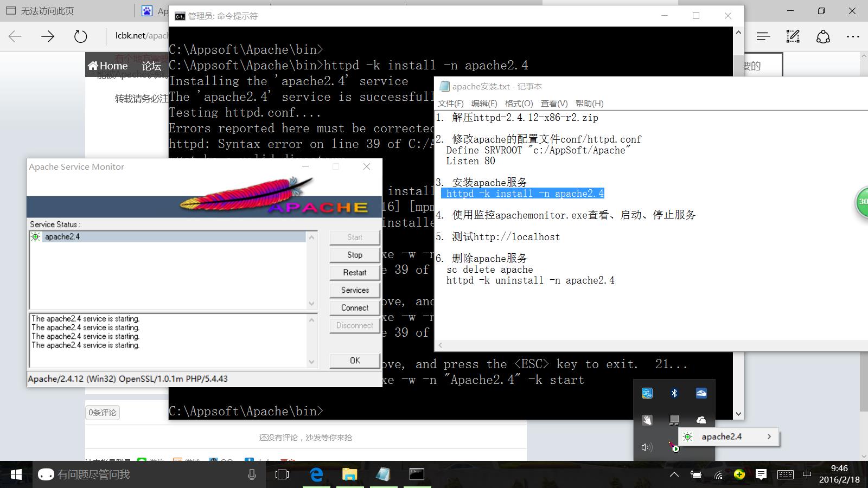Open Edge Make a Web Note icon

[793, 36]
